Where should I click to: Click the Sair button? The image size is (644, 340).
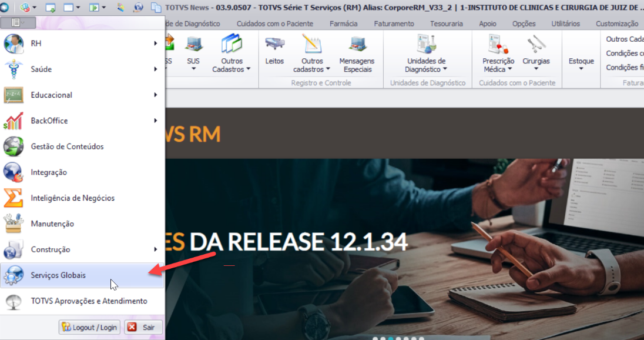pos(143,327)
